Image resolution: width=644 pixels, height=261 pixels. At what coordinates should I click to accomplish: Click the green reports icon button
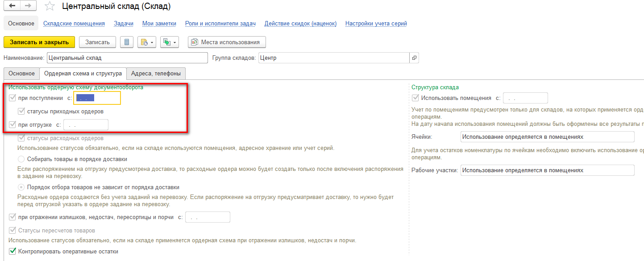166,42
